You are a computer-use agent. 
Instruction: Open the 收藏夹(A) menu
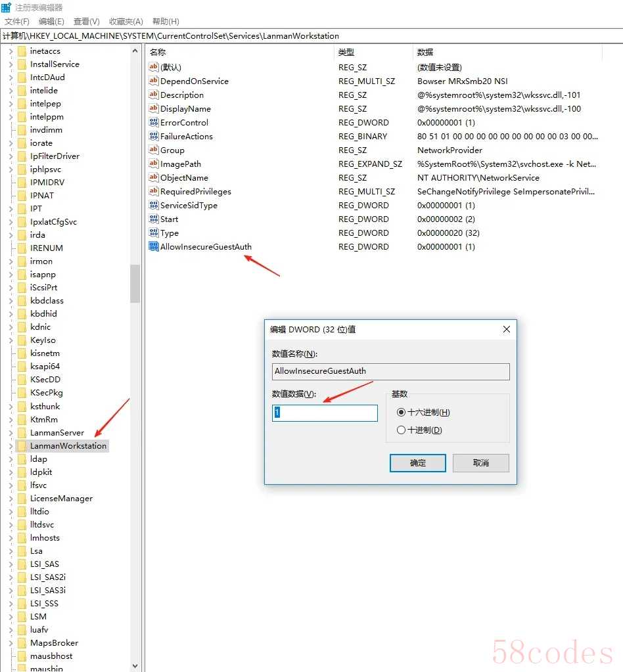coord(126,22)
